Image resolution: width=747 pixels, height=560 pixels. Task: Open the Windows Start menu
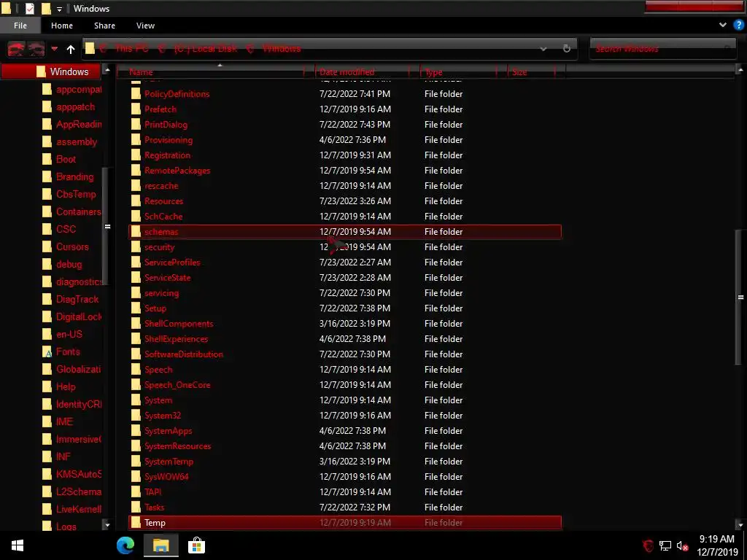(x=18, y=545)
